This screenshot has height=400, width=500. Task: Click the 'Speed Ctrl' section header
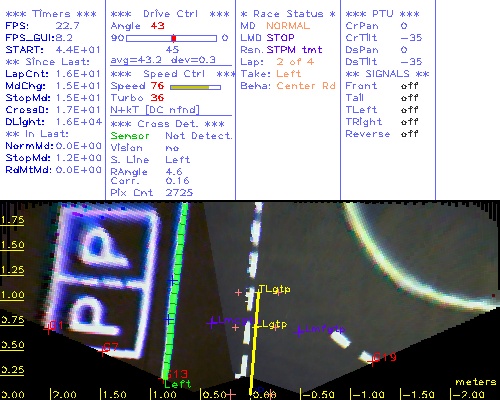(x=174, y=74)
